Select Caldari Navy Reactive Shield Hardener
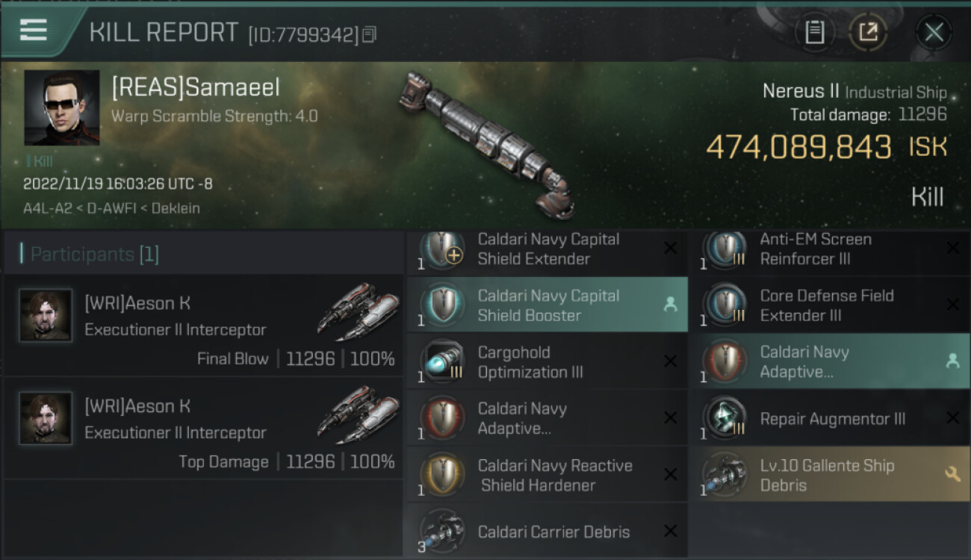This screenshot has height=560, width=971. pyautogui.click(x=547, y=475)
